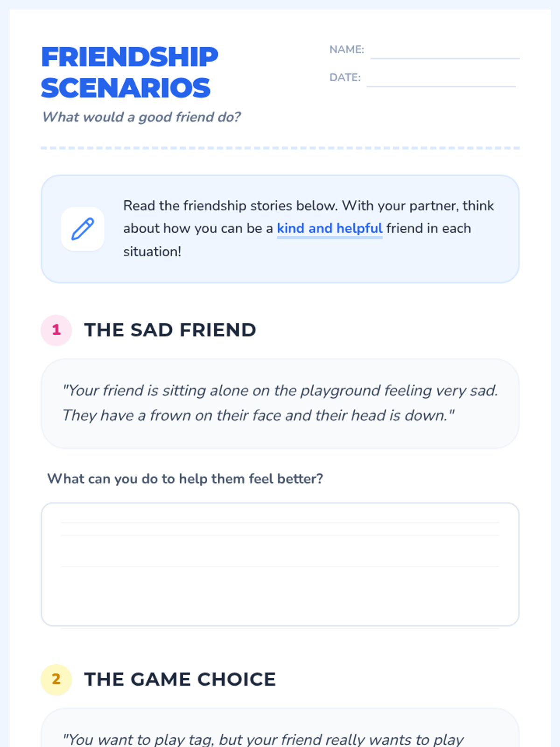Screen dimensions: 560x747
Task: Click the sad friend scenario quote card
Action: tap(280, 403)
